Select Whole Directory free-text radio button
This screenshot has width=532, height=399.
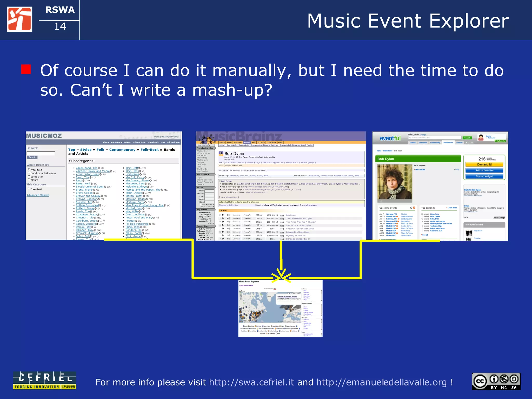[x=29, y=170]
